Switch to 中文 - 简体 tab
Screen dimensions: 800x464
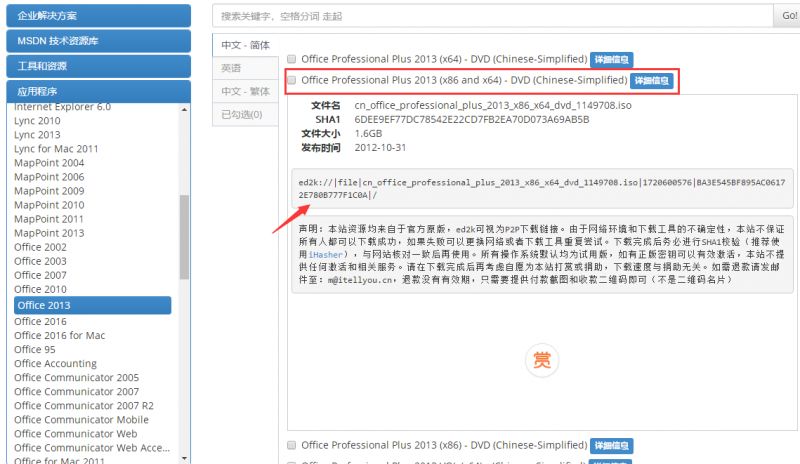point(245,45)
